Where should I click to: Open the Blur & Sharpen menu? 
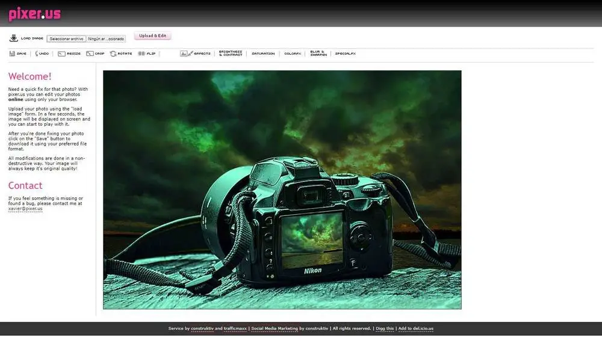tap(318, 54)
